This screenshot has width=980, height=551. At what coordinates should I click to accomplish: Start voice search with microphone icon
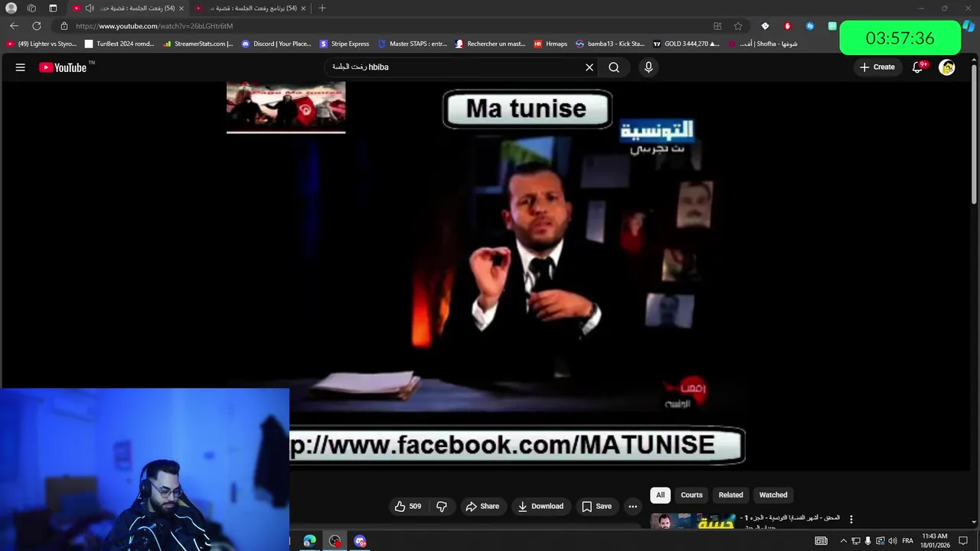pyautogui.click(x=648, y=67)
